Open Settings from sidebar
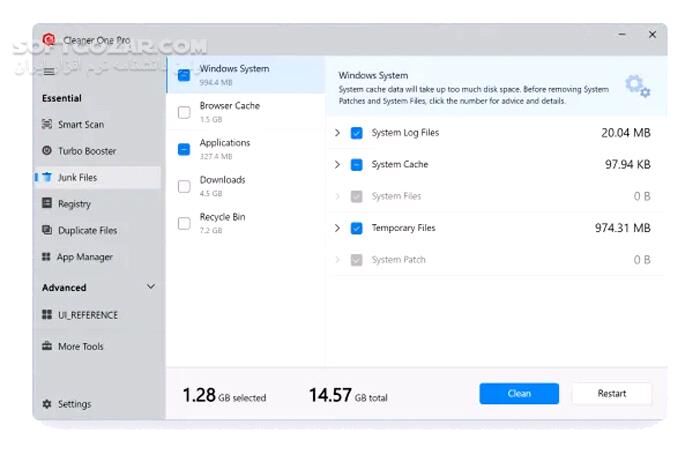The height and width of the screenshot is (462, 700). click(97, 404)
